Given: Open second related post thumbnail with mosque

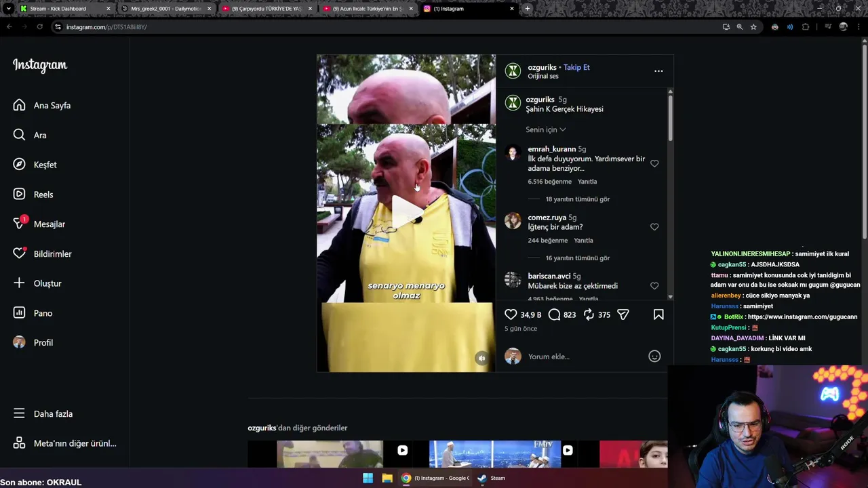Looking at the screenshot, I should (494, 454).
